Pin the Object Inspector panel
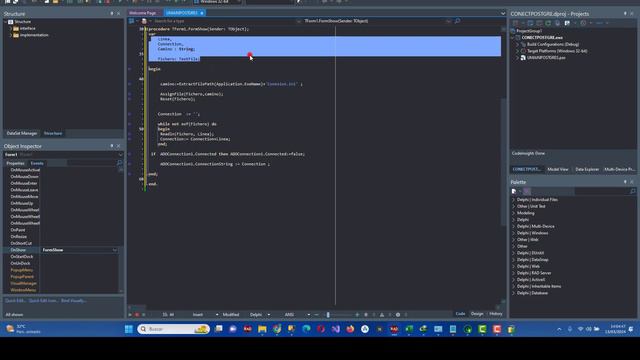Viewport: 640px width, 360px height. coord(112,146)
